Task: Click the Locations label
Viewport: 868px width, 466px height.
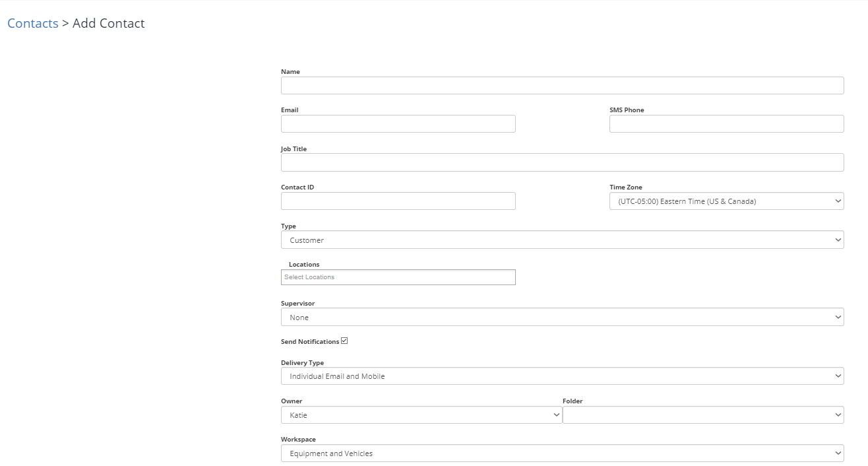Action: click(x=304, y=265)
